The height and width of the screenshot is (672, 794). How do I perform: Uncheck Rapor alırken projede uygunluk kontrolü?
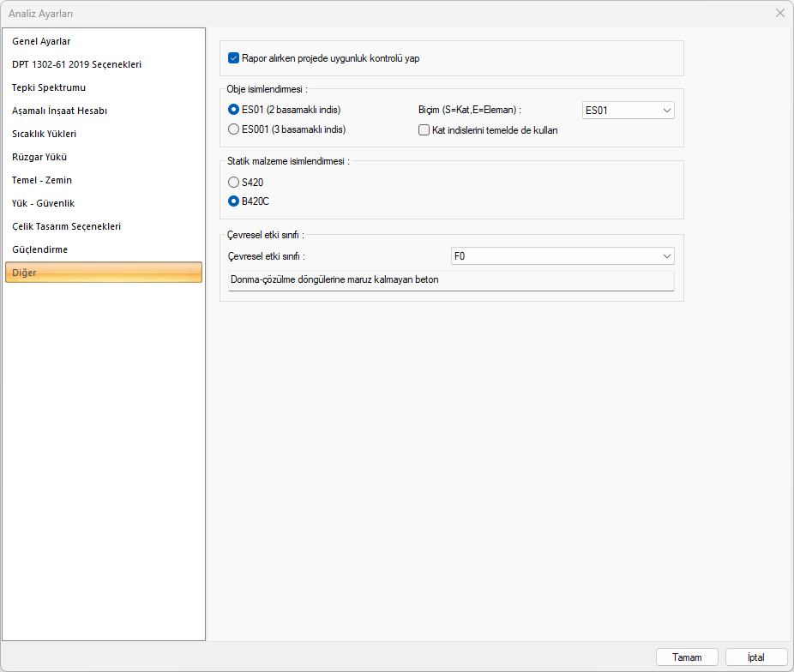[233, 59]
